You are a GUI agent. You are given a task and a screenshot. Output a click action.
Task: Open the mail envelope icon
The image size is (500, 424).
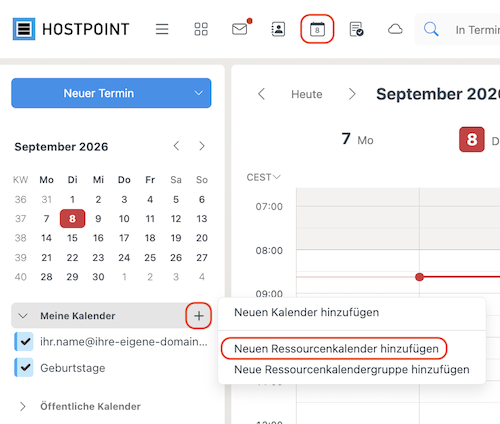pos(240,29)
